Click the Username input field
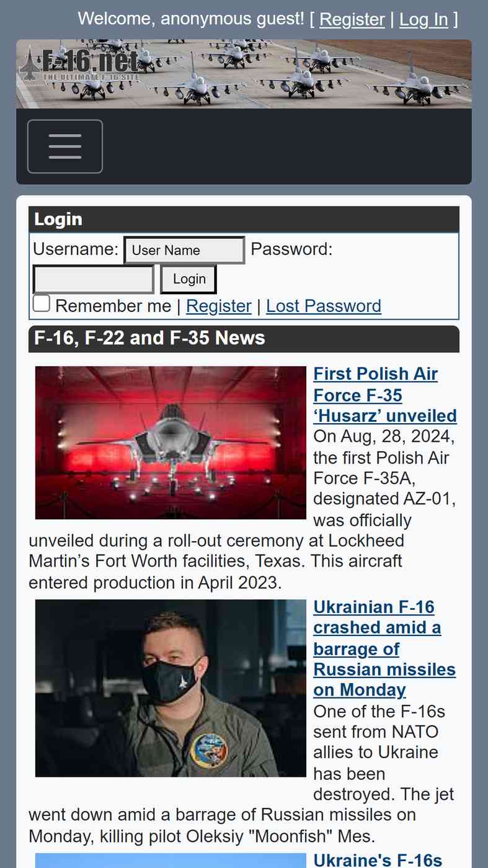The width and height of the screenshot is (488, 868). (184, 250)
